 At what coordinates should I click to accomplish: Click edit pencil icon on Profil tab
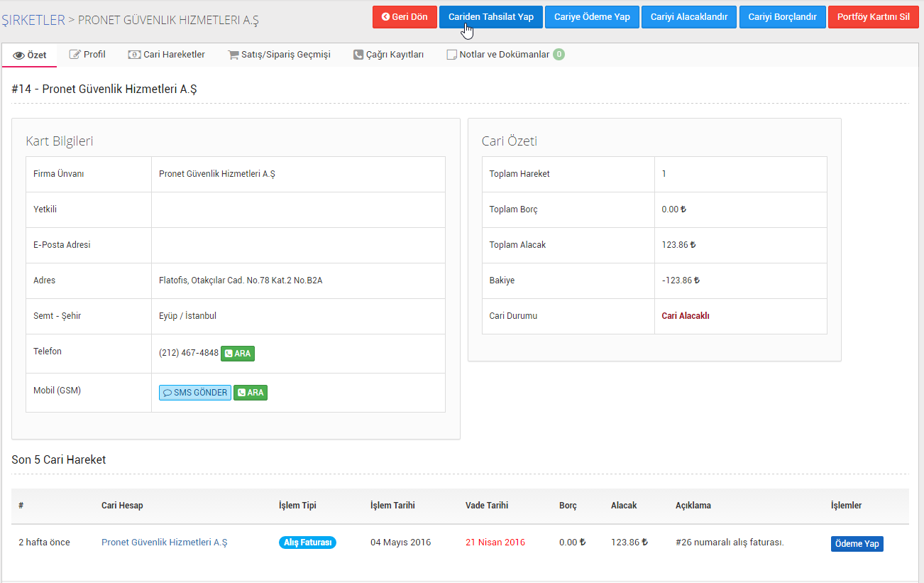(x=75, y=54)
